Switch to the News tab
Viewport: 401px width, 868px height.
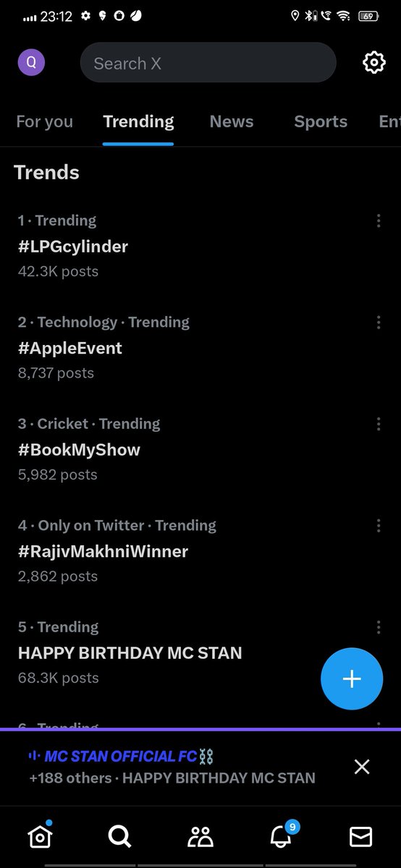click(232, 122)
